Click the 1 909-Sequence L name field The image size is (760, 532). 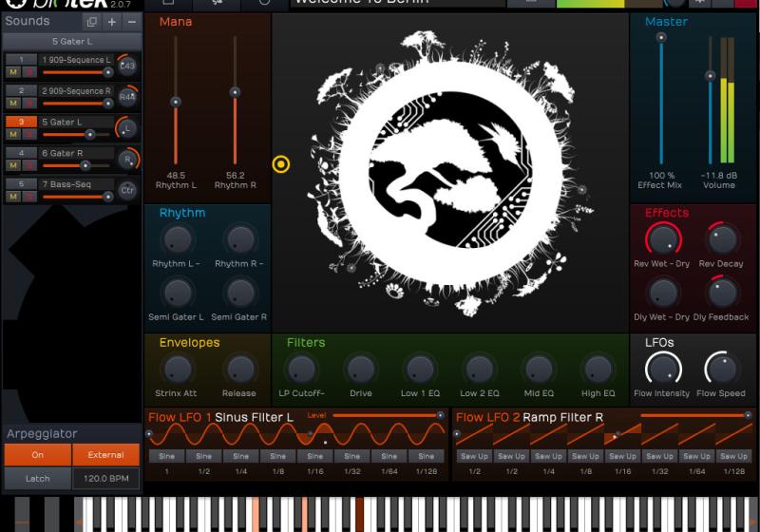[76, 60]
